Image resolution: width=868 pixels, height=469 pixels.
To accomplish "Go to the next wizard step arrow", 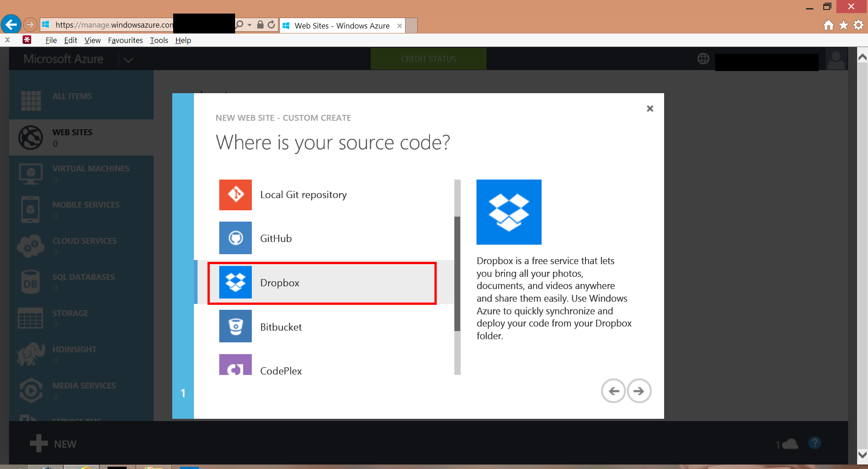I will point(639,391).
